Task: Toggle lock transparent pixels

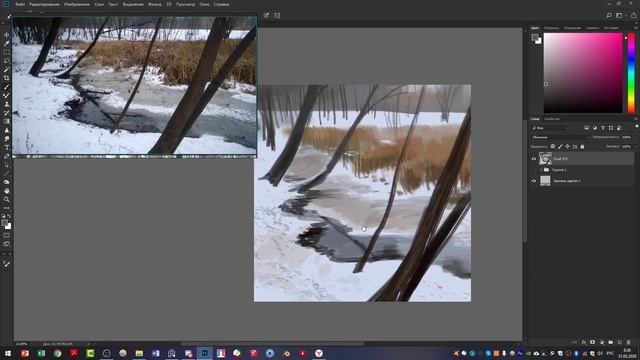Action: click(x=553, y=147)
